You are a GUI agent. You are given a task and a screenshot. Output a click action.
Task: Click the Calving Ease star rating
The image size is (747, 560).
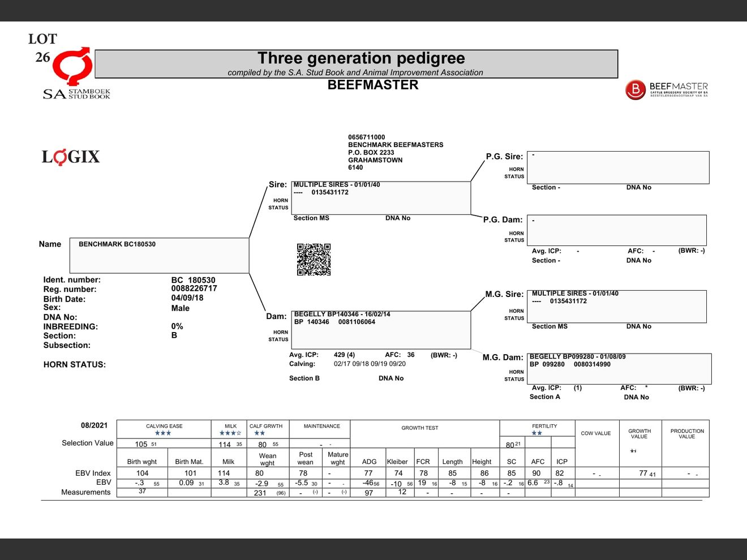(x=163, y=433)
